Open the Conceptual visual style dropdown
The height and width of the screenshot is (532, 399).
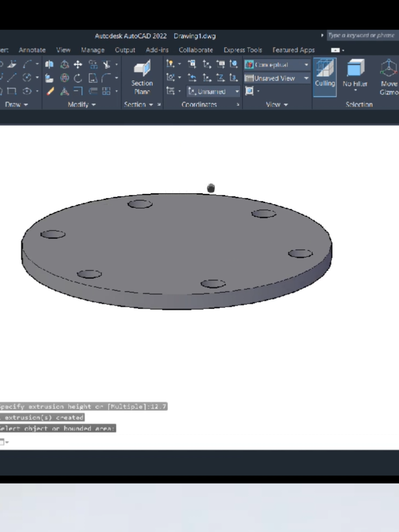click(277, 65)
